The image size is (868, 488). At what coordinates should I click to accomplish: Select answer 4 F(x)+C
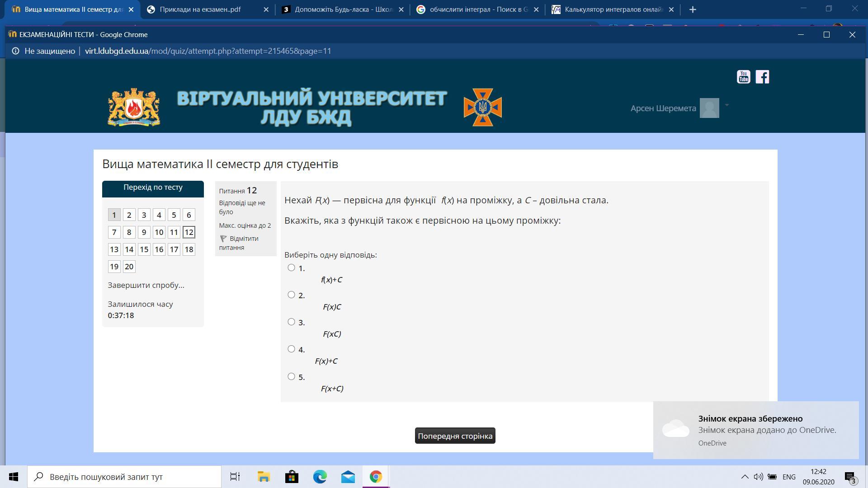point(291,349)
